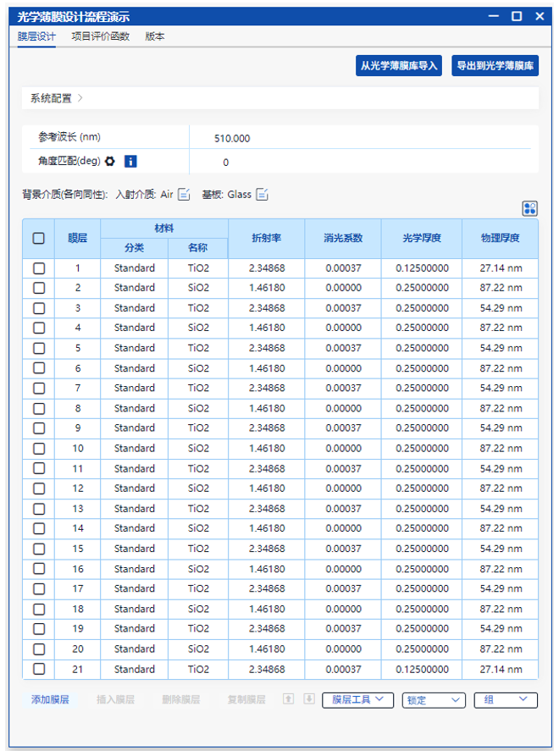Click the gear icon beside 角度匹配(deg)
The image size is (559, 756).
(110, 161)
